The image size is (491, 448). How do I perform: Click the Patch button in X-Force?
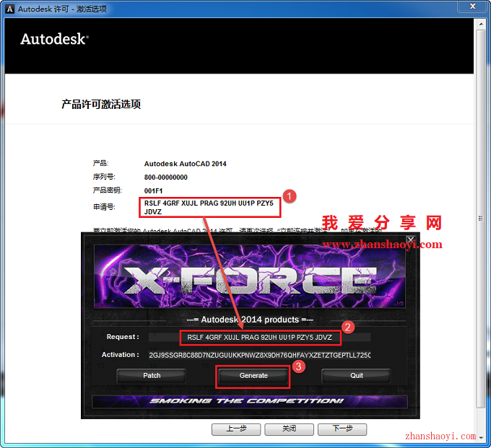pyautogui.click(x=152, y=376)
